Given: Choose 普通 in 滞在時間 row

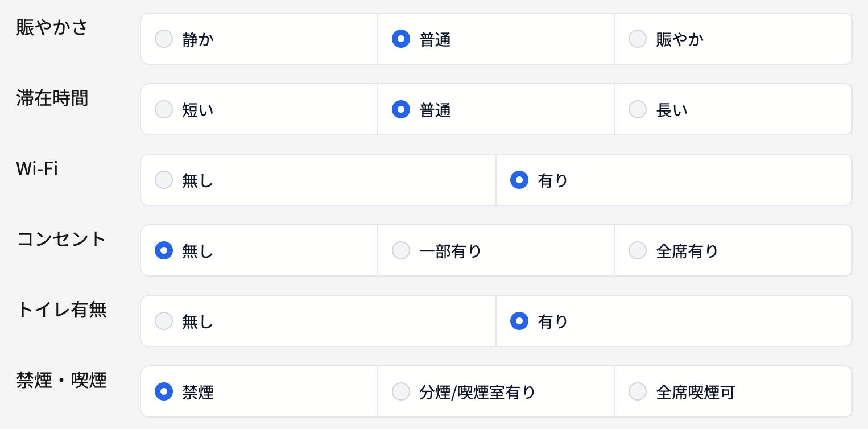Looking at the screenshot, I should point(401,109).
